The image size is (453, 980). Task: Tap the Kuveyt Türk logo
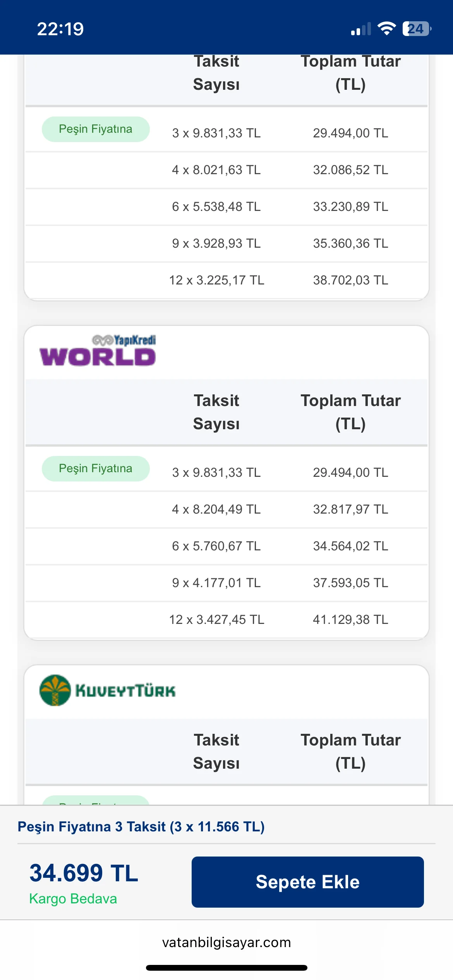click(x=108, y=690)
